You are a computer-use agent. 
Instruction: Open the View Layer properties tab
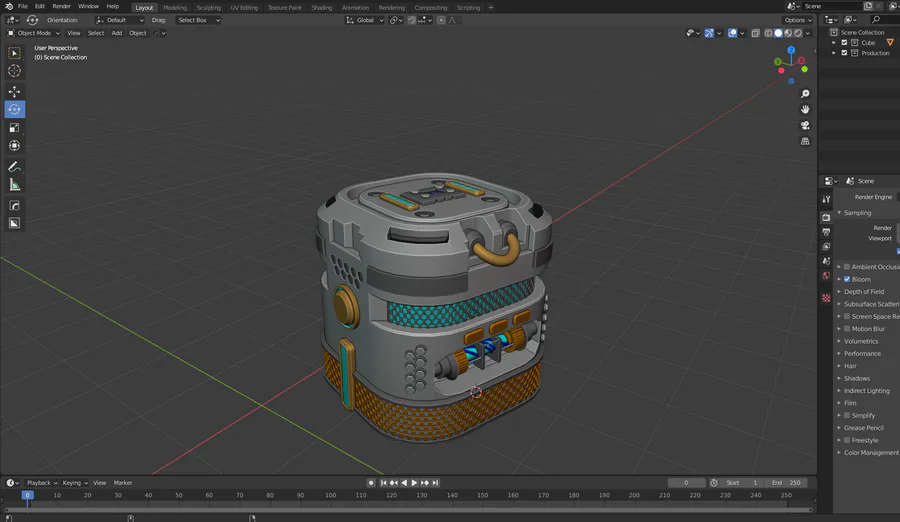click(x=826, y=246)
